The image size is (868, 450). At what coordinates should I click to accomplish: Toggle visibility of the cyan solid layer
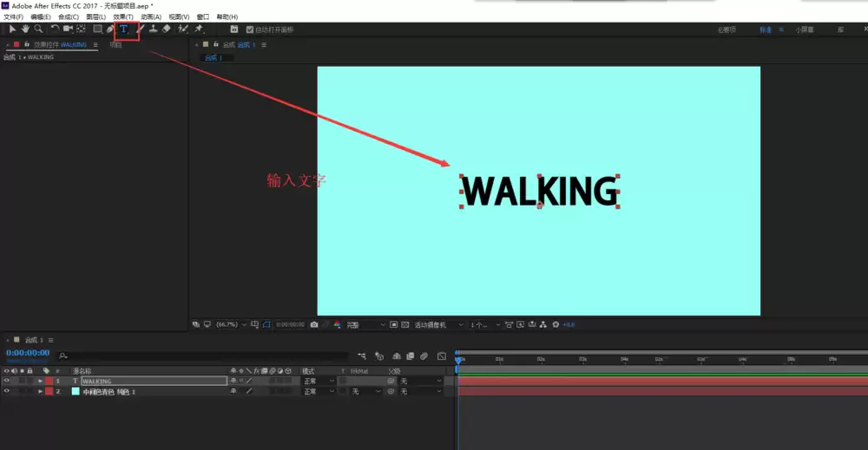click(x=7, y=391)
